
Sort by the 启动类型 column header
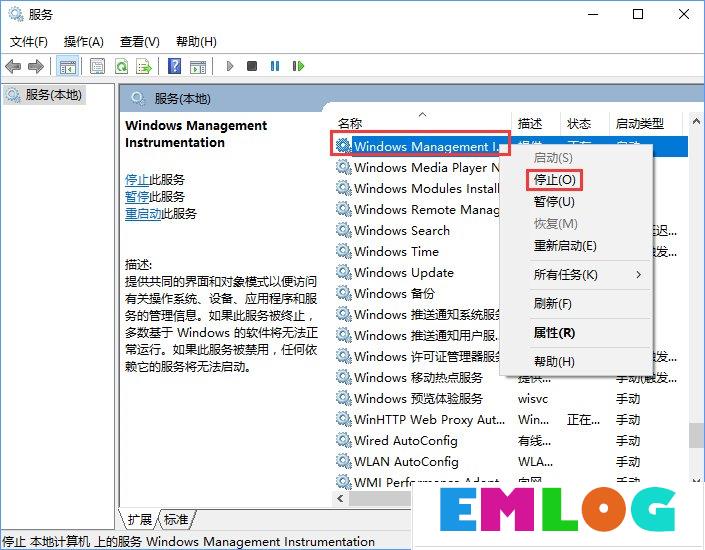click(x=645, y=123)
